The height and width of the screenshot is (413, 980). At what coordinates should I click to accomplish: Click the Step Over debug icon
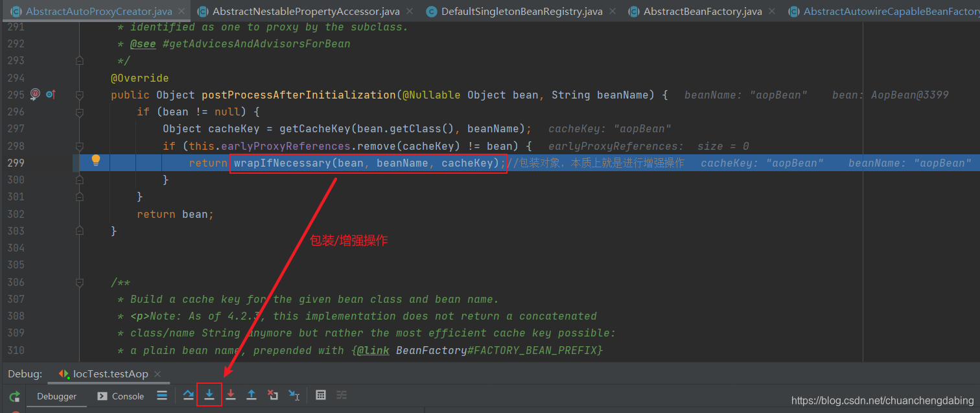189,395
